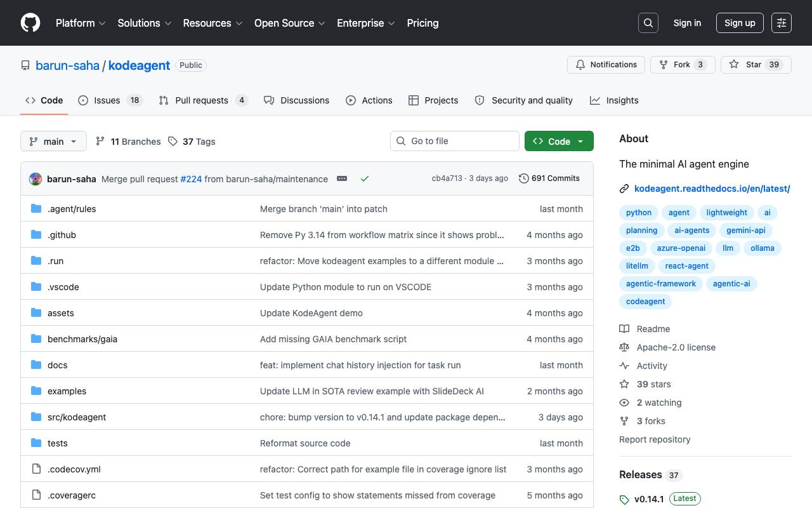Switch to the Discussions tab
This screenshot has width=812, height=508.
[296, 100]
